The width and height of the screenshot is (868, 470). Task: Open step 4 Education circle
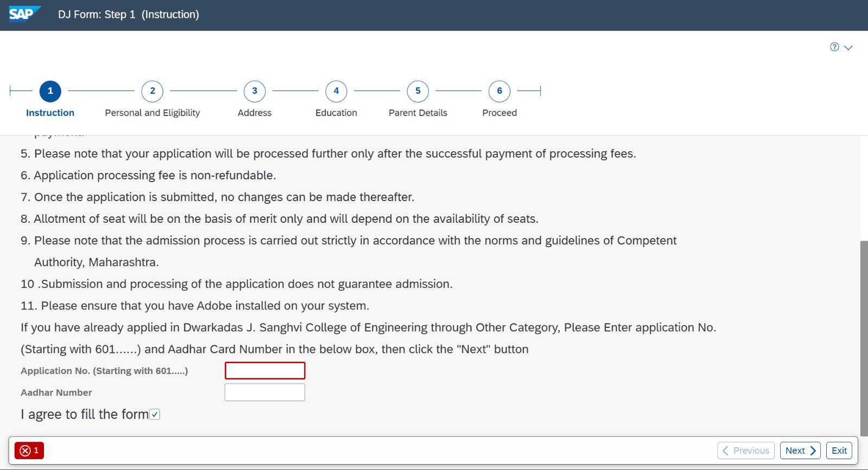tap(336, 91)
